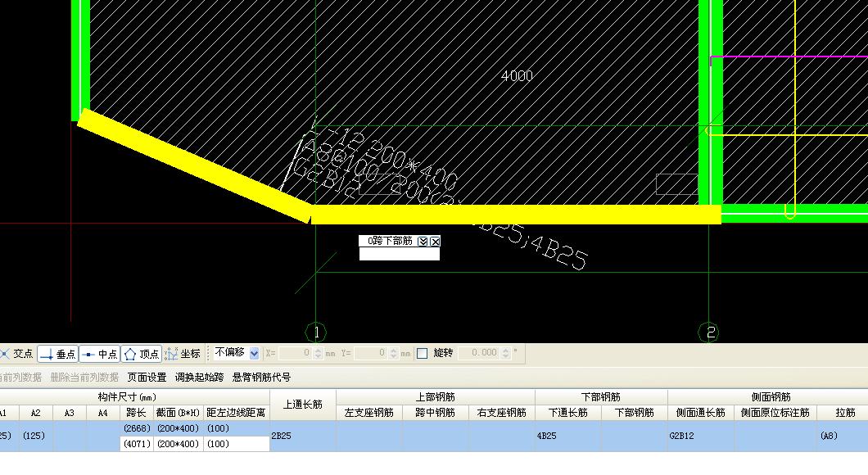Select the 下部钢筋 sub-column header
This screenshot has height=475, width=868.
[x=635, y=413]
